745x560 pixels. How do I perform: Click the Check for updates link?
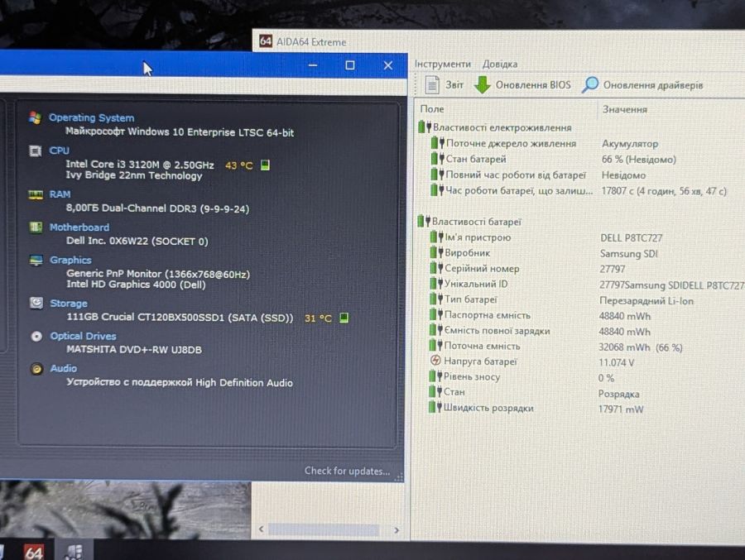[x=348, y=471]
